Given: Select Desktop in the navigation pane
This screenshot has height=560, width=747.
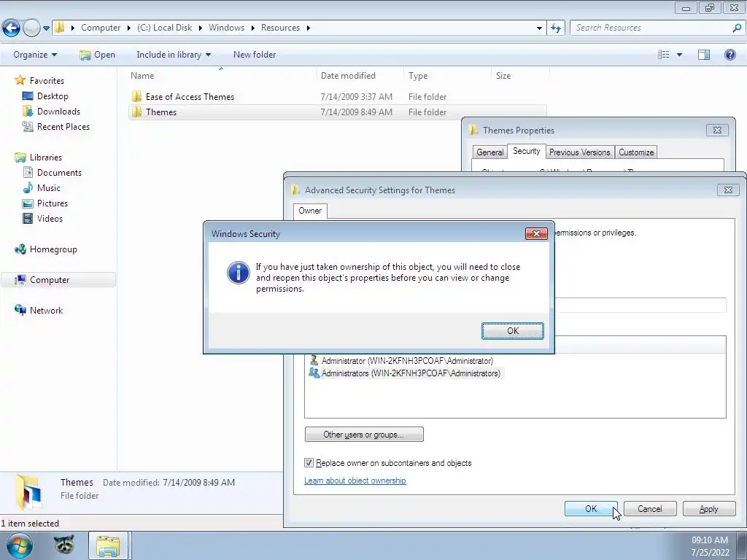Looking at the screenshot, I should click(45, 96).
